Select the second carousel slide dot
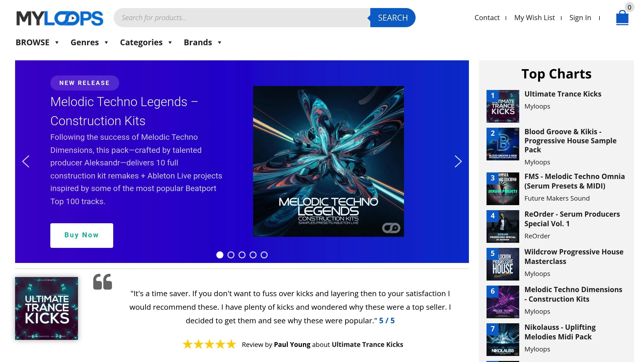644x362 pixels. pos(231,255)
